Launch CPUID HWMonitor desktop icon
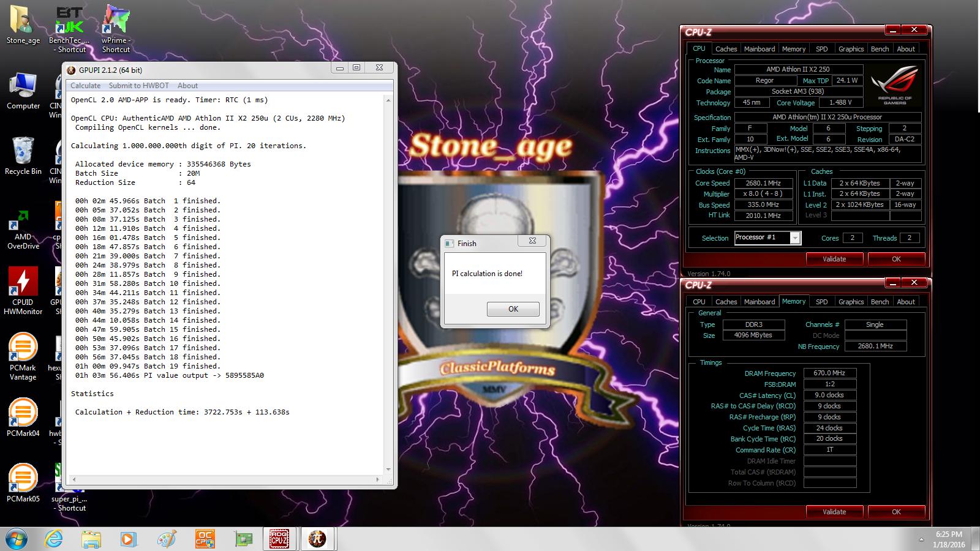 point(23,291)
